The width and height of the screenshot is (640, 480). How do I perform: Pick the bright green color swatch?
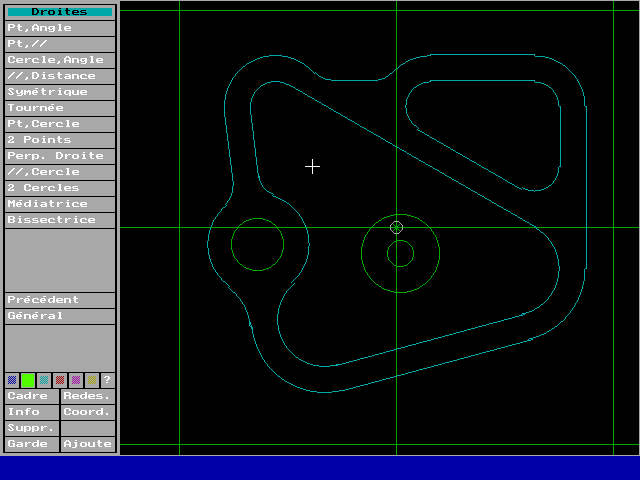point(28,380)
